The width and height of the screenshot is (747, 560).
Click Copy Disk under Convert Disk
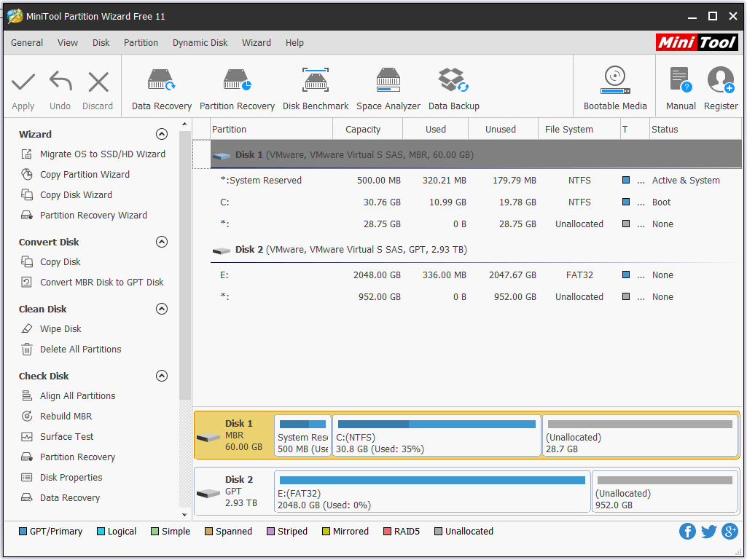coord(50,262)
